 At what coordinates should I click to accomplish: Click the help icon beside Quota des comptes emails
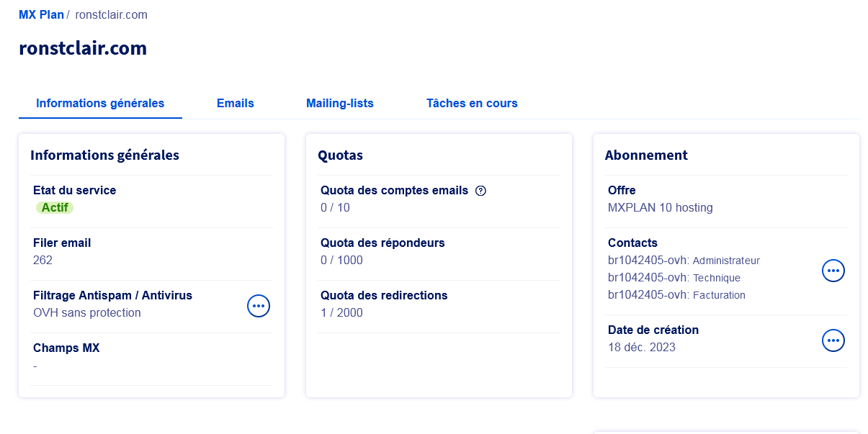pos(481,191)
